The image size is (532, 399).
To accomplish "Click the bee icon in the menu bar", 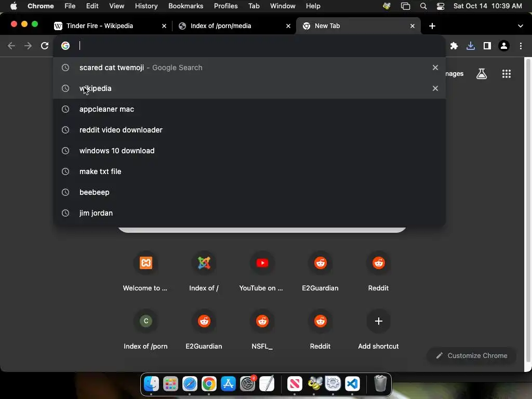I will point(387,6).
